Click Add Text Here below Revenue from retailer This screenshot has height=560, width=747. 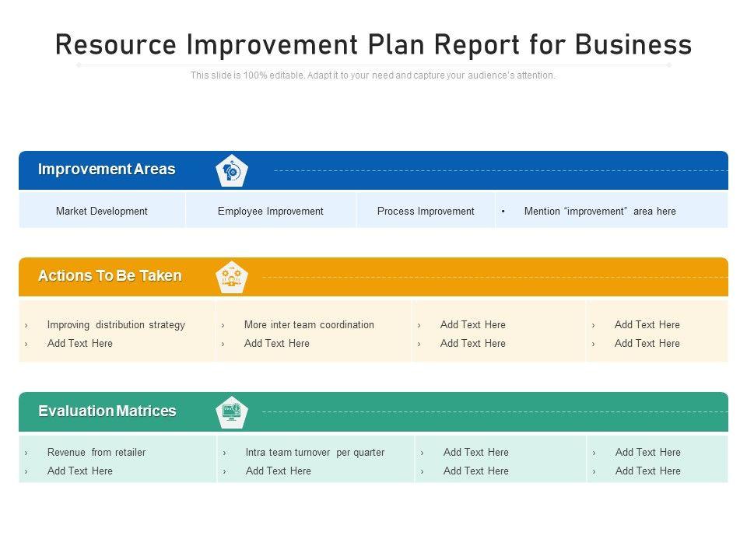click(80, 471)
